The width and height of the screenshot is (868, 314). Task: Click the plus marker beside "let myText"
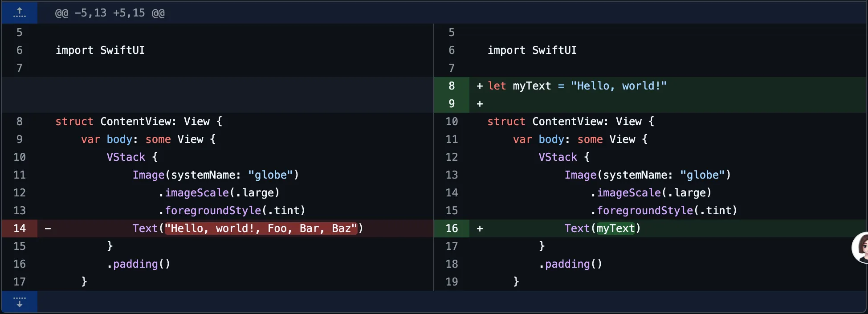point(480,86)
